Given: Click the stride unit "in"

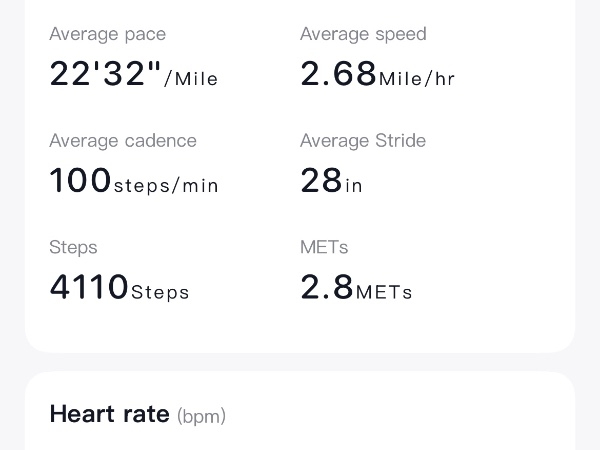Looking at the screenshot, I should [354, 186].
